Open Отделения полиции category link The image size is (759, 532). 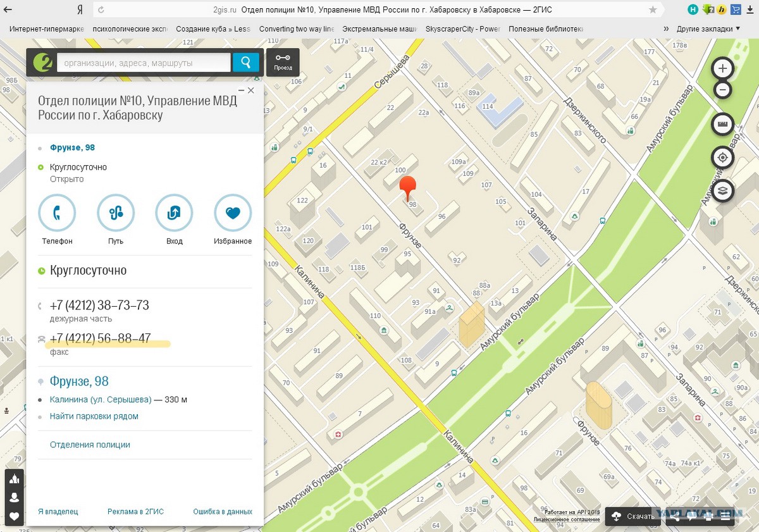pyautogui.click(x=90, y=445)
